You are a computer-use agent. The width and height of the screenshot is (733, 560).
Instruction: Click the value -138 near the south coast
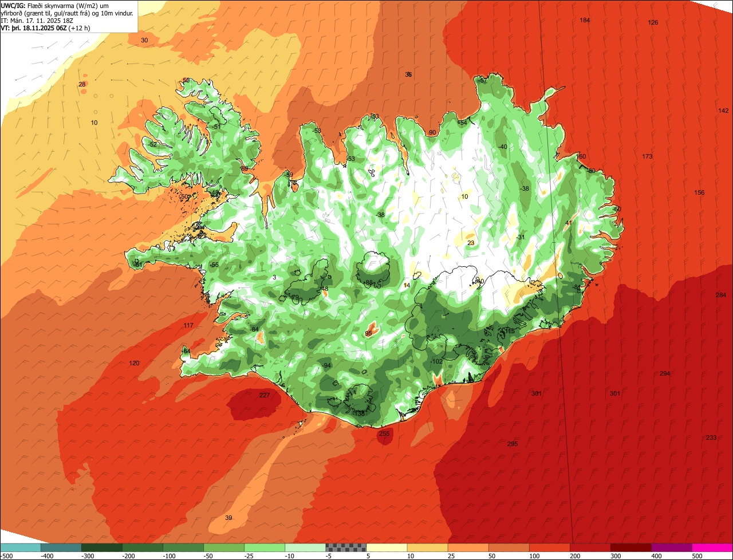[x=358, y=413]
